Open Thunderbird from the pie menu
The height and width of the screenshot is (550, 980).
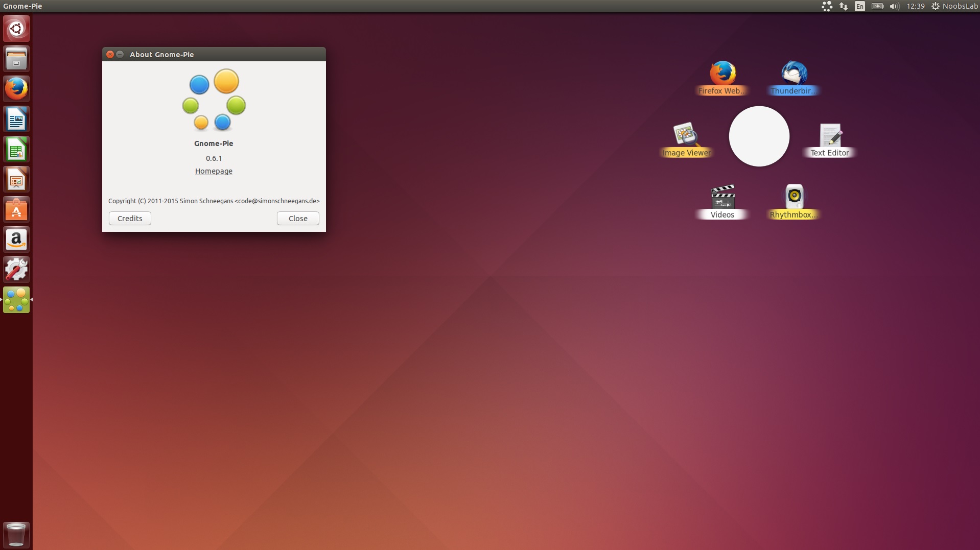[794, 78]
